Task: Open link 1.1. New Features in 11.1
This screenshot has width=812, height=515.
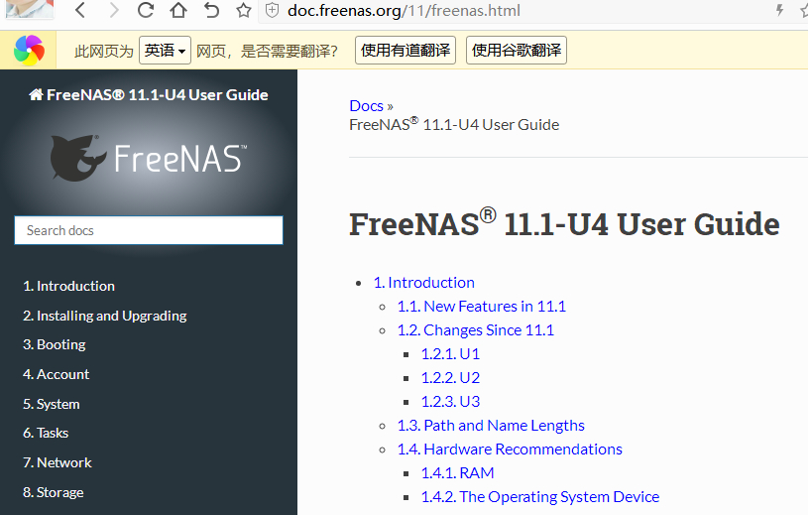Action: pos(482,307)
